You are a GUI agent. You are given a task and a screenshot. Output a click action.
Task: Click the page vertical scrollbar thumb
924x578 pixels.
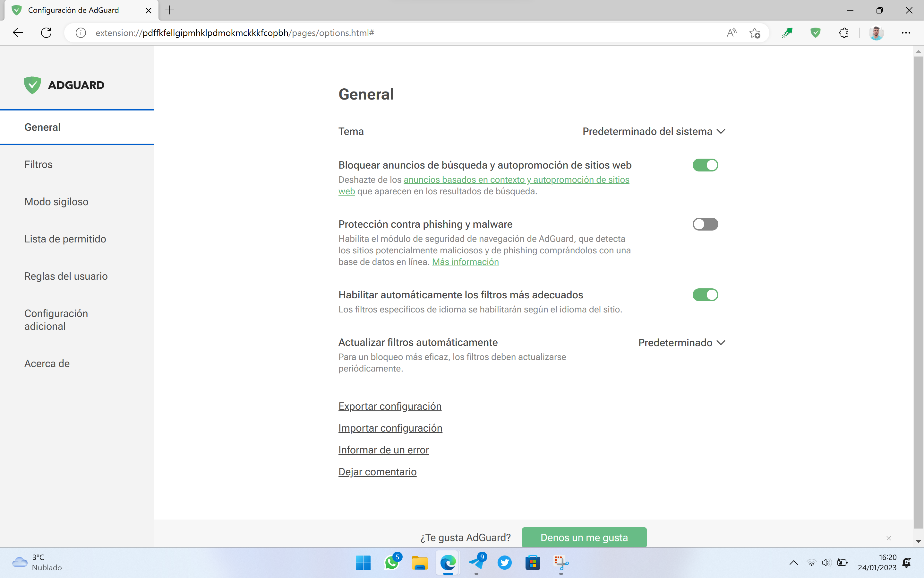click(918, 293)
